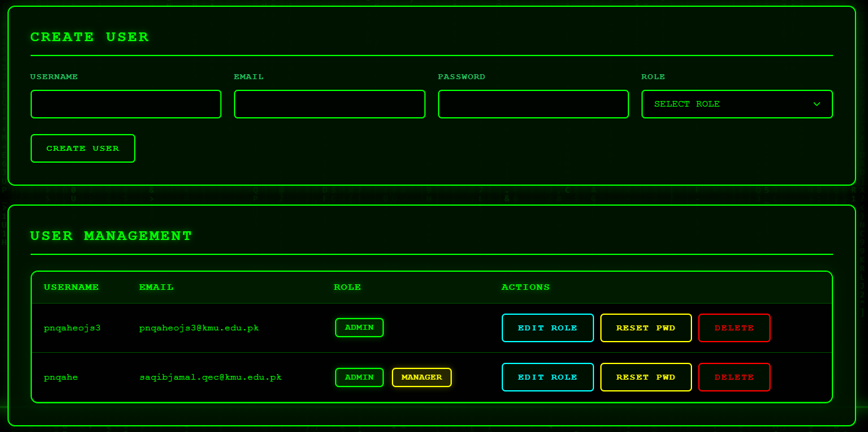Click Edit Role for user pnqaheojs3

pos(547,328)
